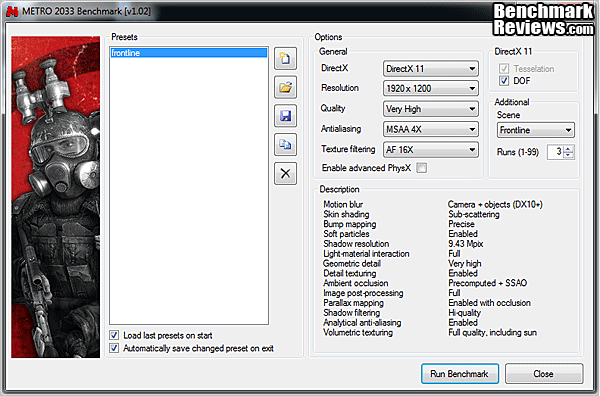Open the DirectX version dropdown
This screenshot has height=396, width=600.
(x=431, y=69)
